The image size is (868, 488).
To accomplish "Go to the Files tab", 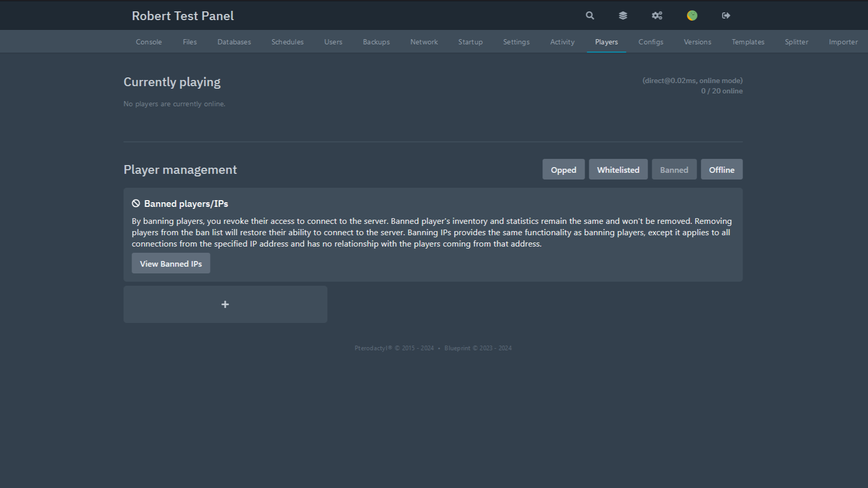I will click(x=189, y=42).
